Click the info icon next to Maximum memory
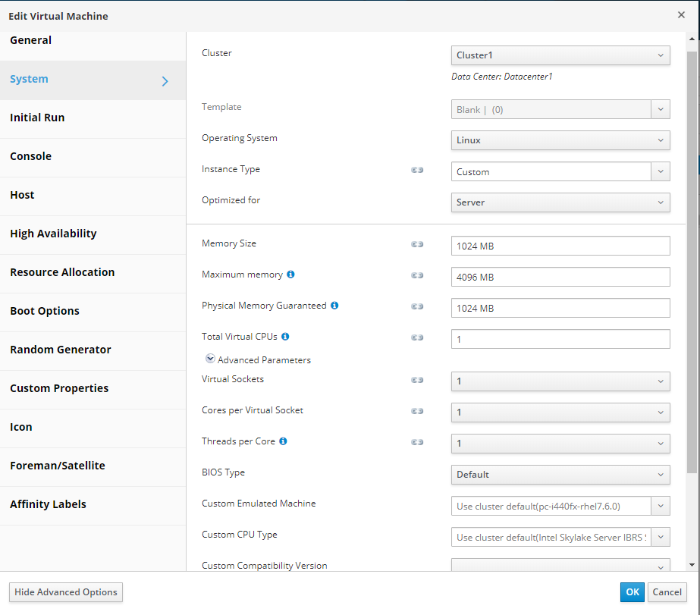The width and height of the screenshot is (700, 615). [x=290, y=275]
